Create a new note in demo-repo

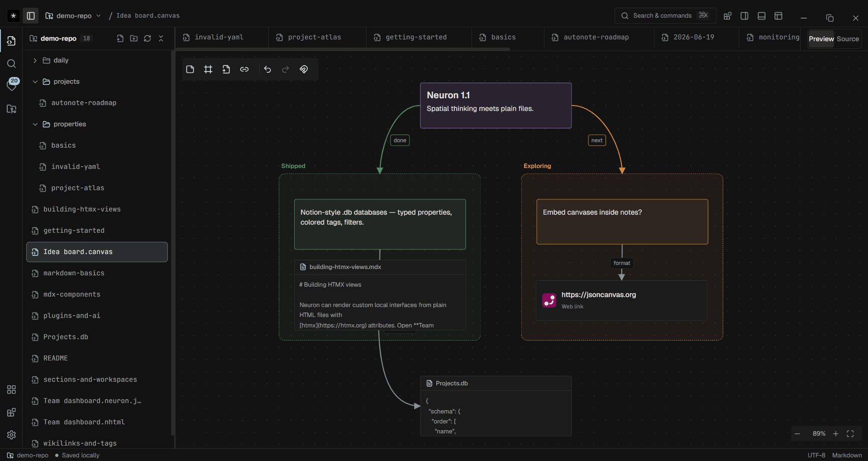pyautogui.click(x=120, y=38)
